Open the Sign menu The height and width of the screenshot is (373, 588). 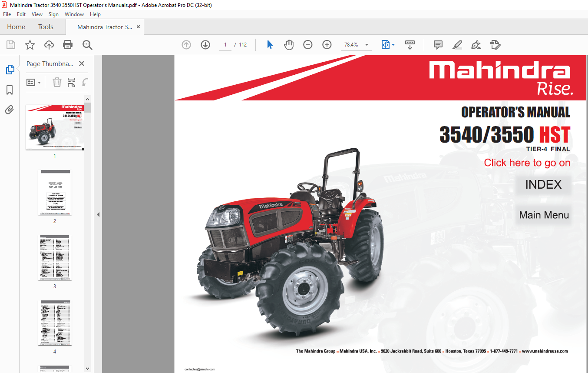(54, 14)
